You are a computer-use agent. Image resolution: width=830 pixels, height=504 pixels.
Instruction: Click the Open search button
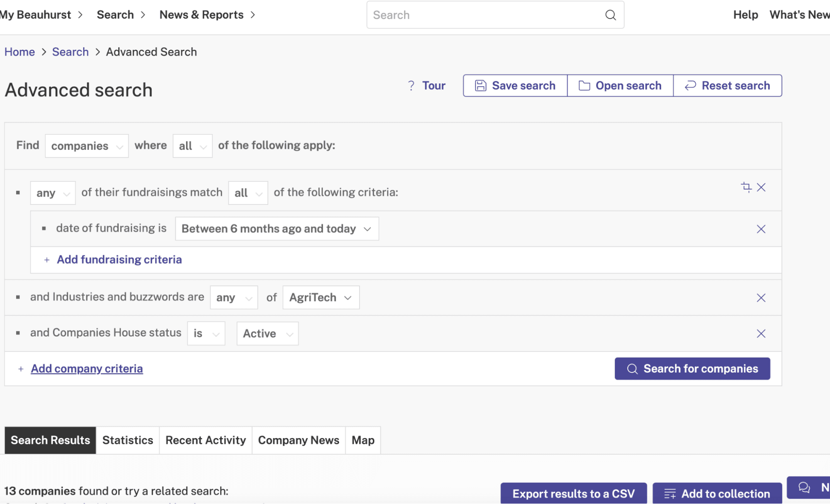(x=620, y=86)
